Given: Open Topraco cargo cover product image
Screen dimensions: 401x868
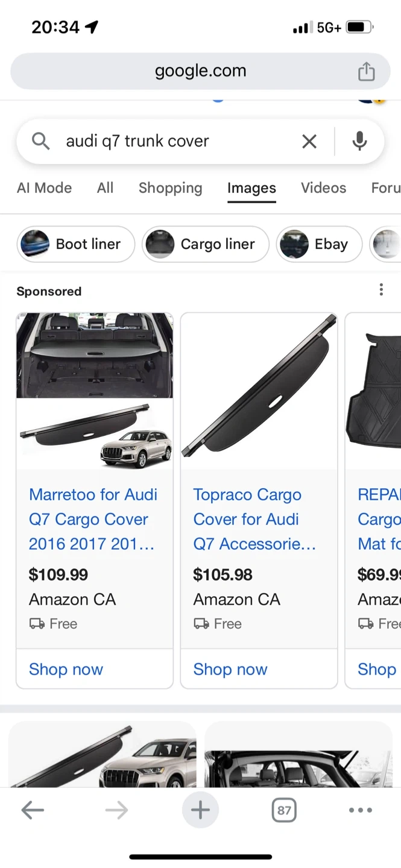Looking at the screenshot, I should [x=259, y=391].
